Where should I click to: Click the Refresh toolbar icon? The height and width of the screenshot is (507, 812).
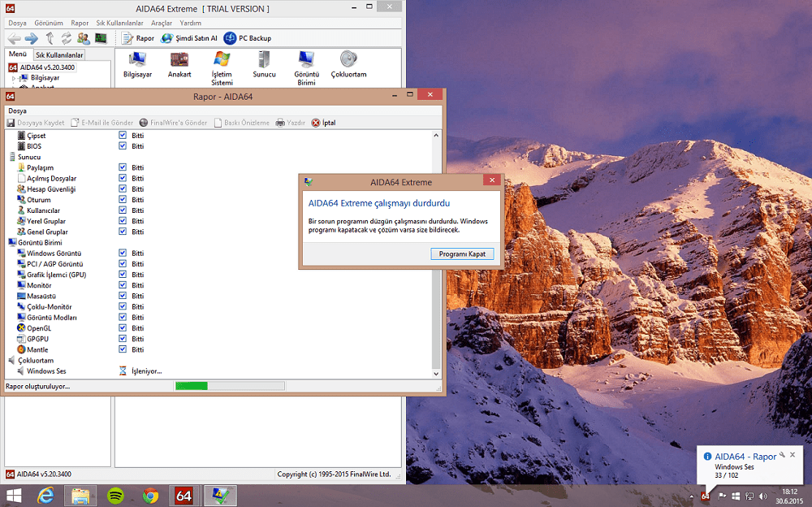pos(67,38)
